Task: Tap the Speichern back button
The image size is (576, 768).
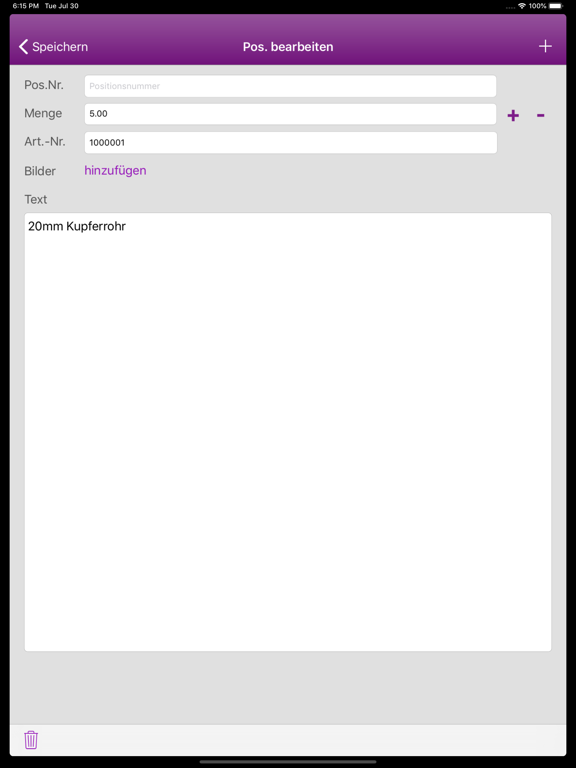Action: pos(53,47)
